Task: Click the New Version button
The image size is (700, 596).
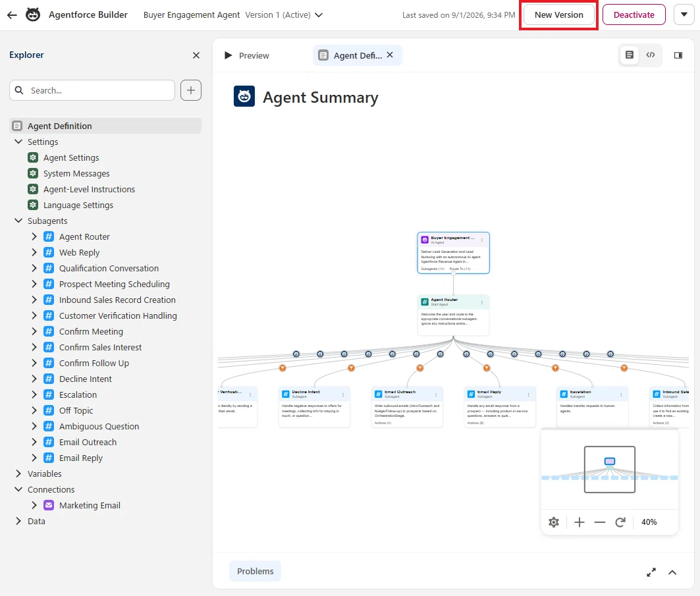Action: click(558, 14)
